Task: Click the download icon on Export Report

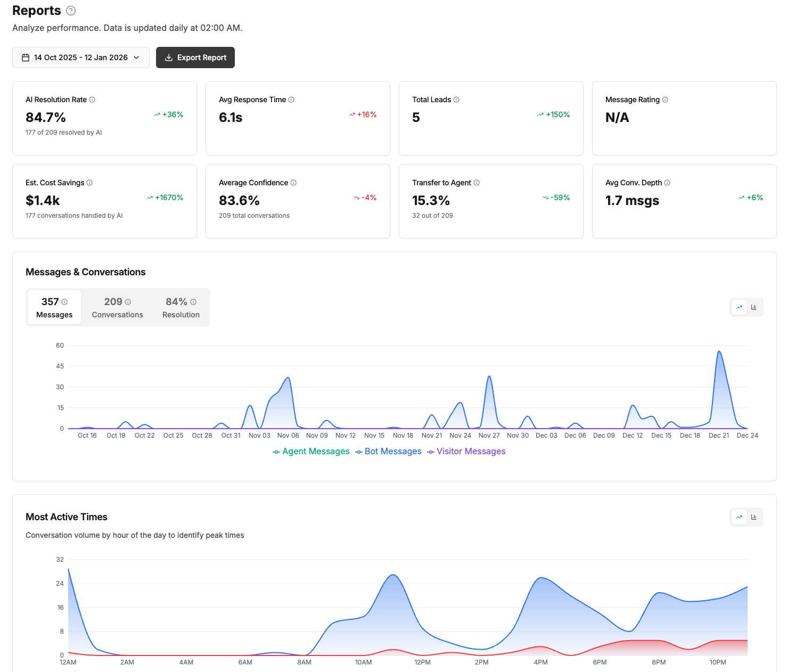Action: click(x=169, y=57)
